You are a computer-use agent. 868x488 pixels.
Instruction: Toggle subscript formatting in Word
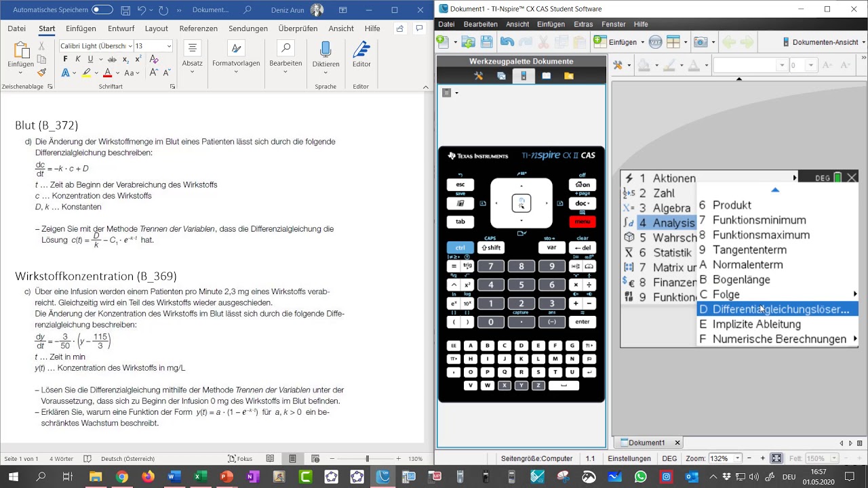(126, 59)
